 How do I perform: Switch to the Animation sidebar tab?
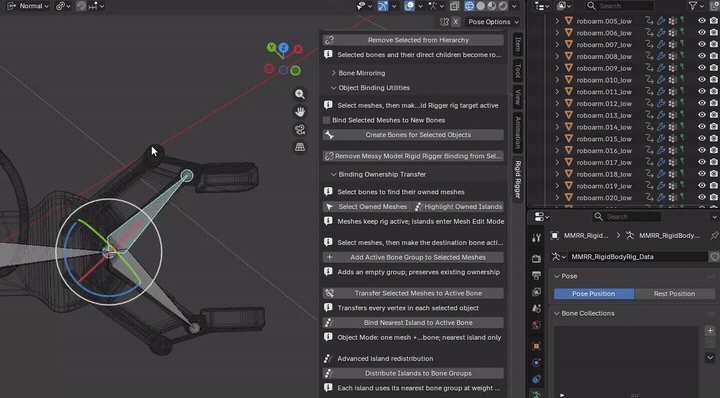tap(518, 133)
